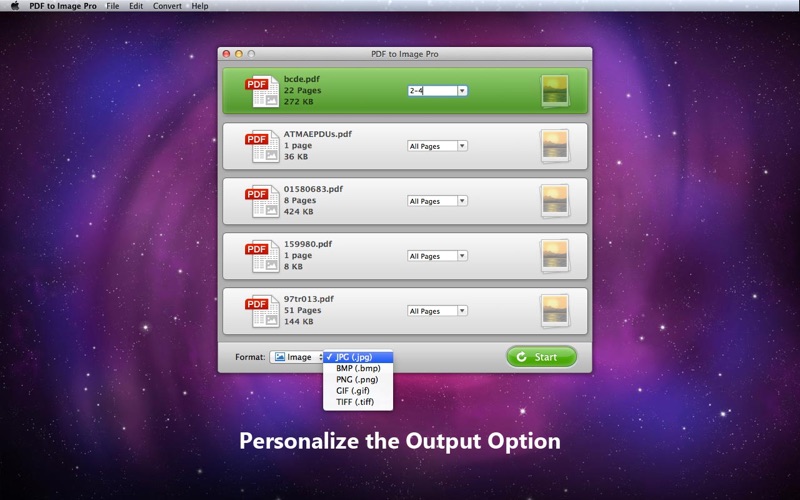Select the 01580683.pdf file name
This screenshot has height=500, width=800.
pyautogui.click(x=313, y=189)
